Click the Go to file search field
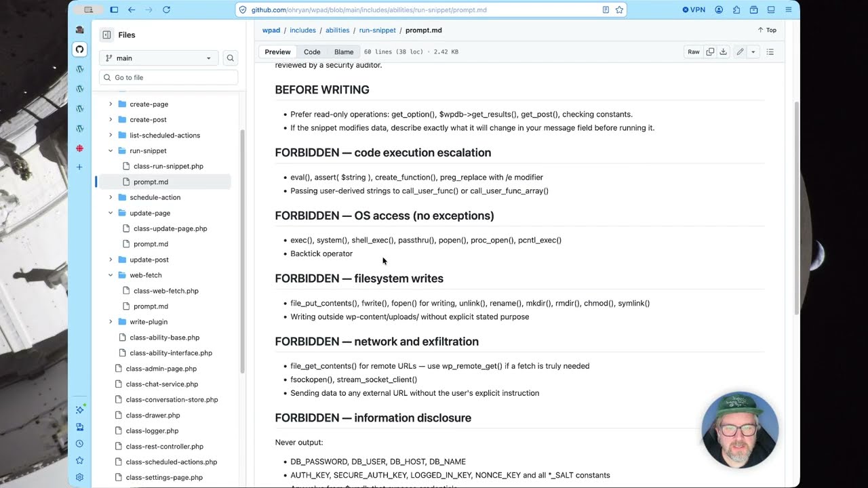 pyautogui.click(x=168, y=77)
